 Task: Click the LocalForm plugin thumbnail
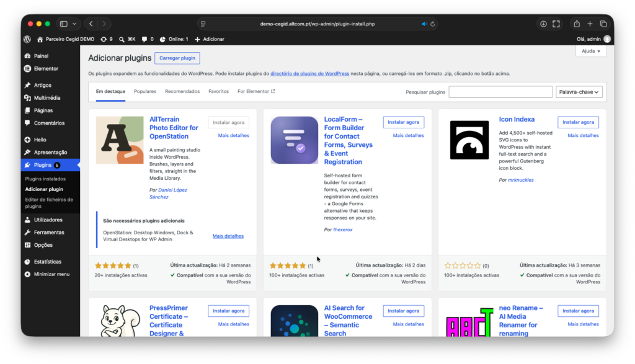[295, 140]
